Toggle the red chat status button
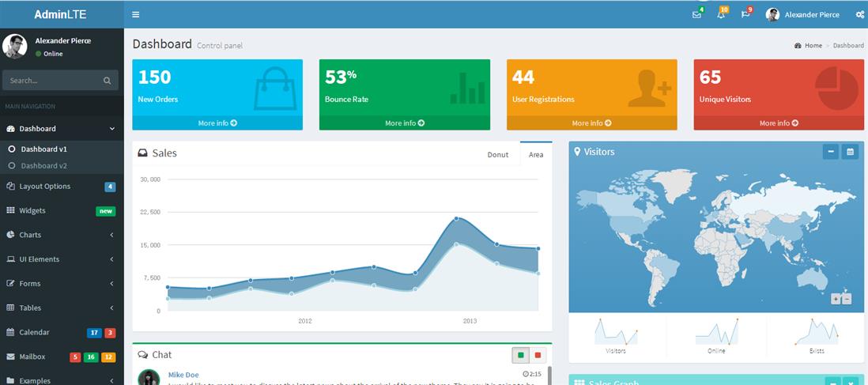868x385 pixels. (x=538, y=356)
